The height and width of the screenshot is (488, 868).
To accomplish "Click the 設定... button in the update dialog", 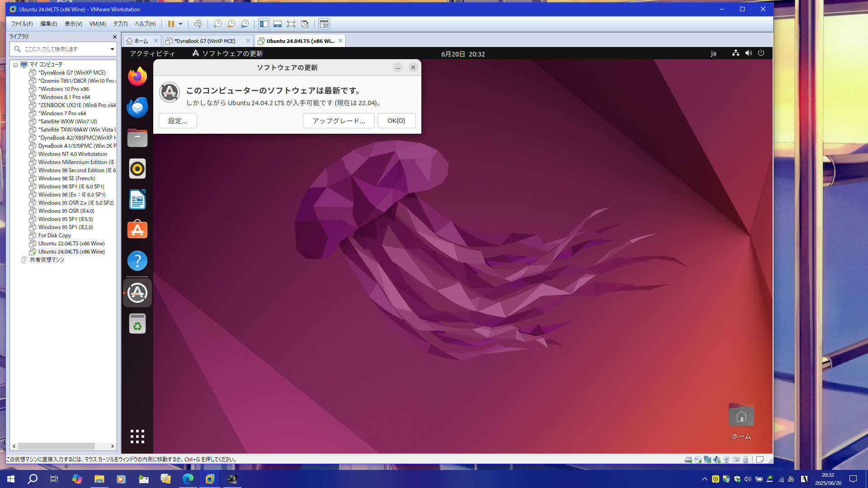I will (x=178, y=121).
